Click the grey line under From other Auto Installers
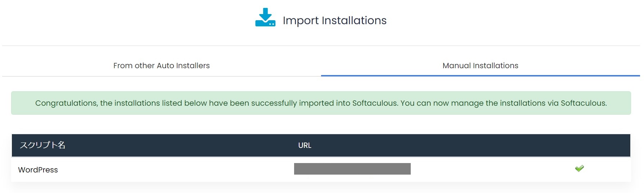The width and height of the screenshot is (644, 193). (x=161, y=76)
